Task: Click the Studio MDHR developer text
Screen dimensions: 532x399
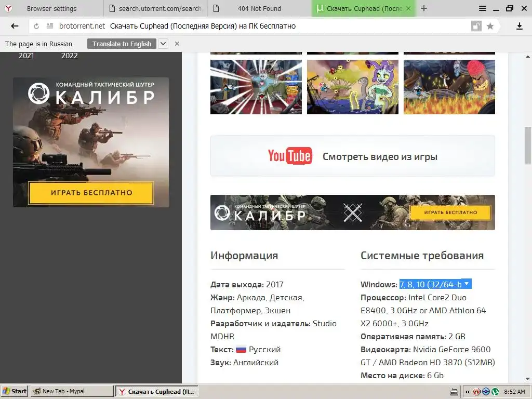Action: point(273,330)
